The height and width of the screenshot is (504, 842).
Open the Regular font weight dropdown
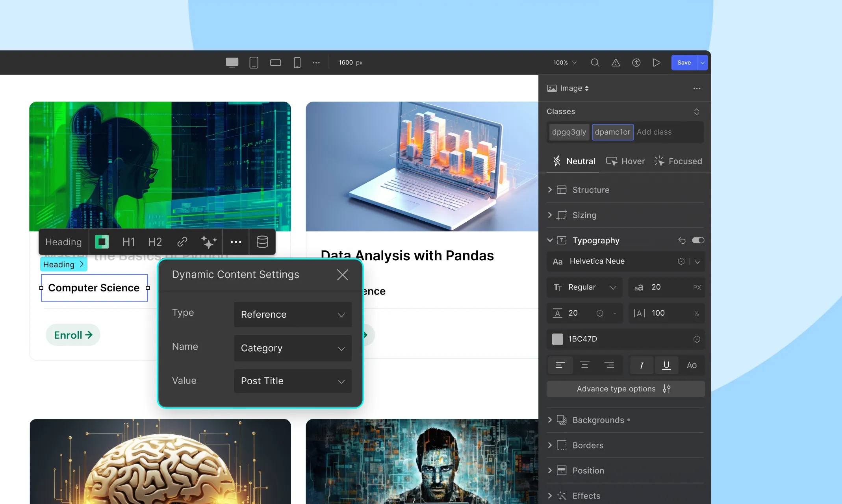coord(584,287)
